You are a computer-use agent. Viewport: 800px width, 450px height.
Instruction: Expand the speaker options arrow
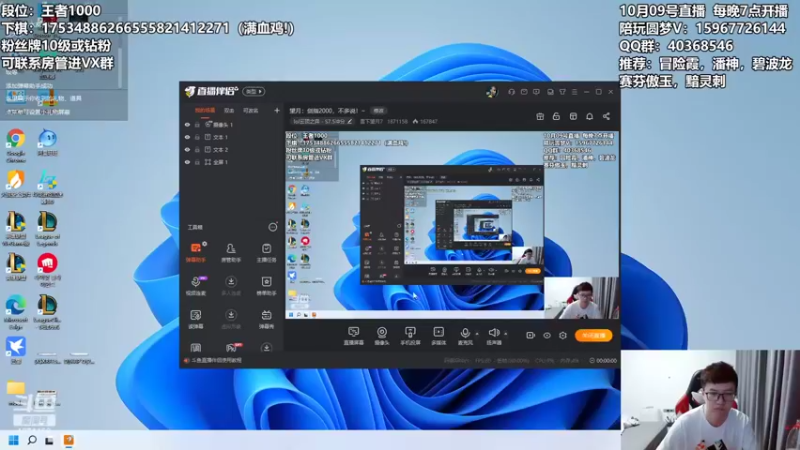(506, 334)
